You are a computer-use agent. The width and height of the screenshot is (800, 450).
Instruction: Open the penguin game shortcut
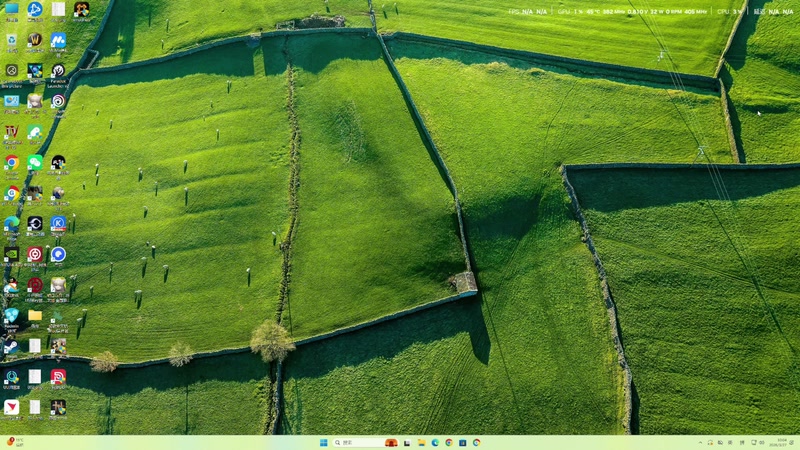(x=12, y=287)
